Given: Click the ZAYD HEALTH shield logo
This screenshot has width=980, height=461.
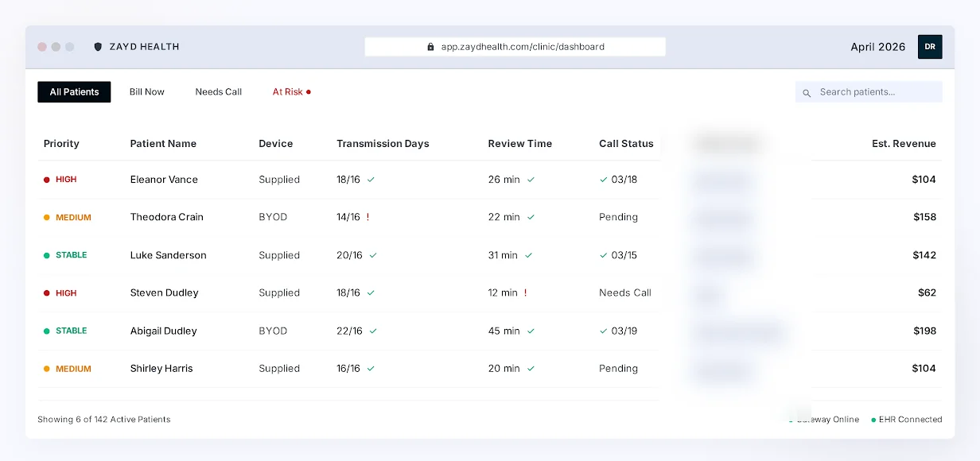Looking at the screenshot, I should click(x=97, y=47).
